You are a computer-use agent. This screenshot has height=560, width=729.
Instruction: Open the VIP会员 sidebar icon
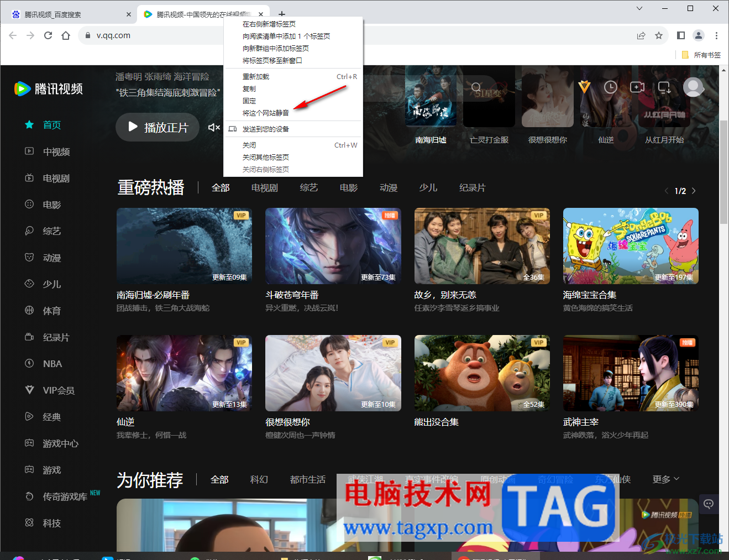click(29, 390)
